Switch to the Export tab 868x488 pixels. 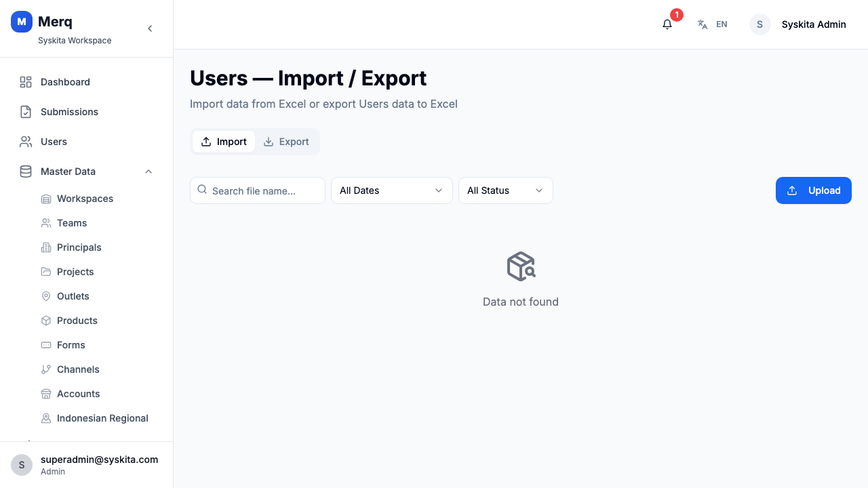pos(286,142)
